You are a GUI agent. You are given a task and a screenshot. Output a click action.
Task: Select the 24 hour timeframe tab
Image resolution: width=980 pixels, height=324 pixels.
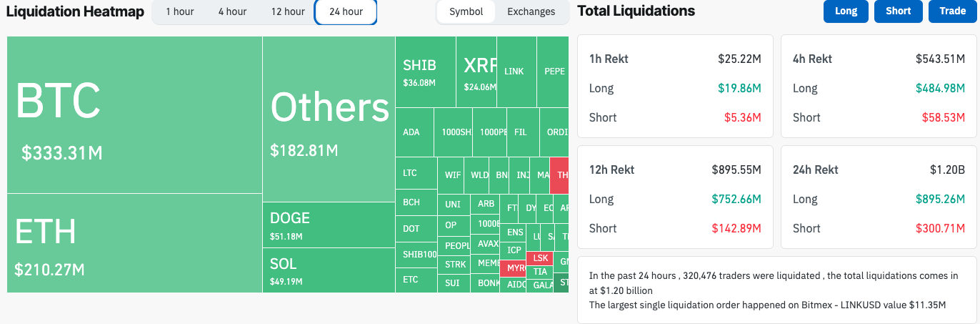click(x=346, y=12)
